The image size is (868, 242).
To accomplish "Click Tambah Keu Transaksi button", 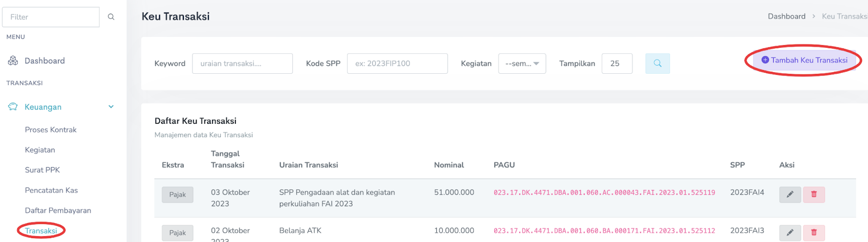I will (805, 60).
